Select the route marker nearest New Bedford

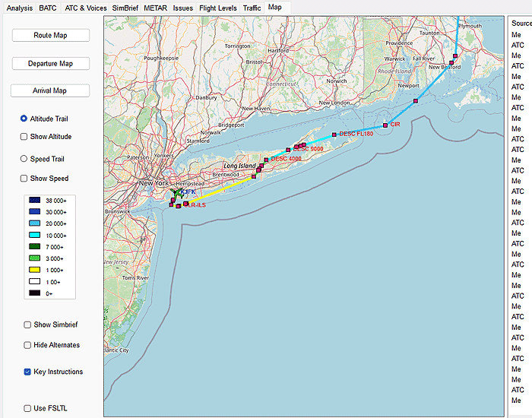pyautogui.click(x=451, y=63)
